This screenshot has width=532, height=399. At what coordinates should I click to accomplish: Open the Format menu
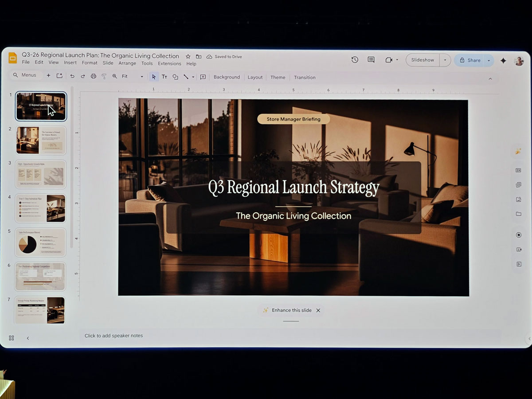tap(90, 63)
